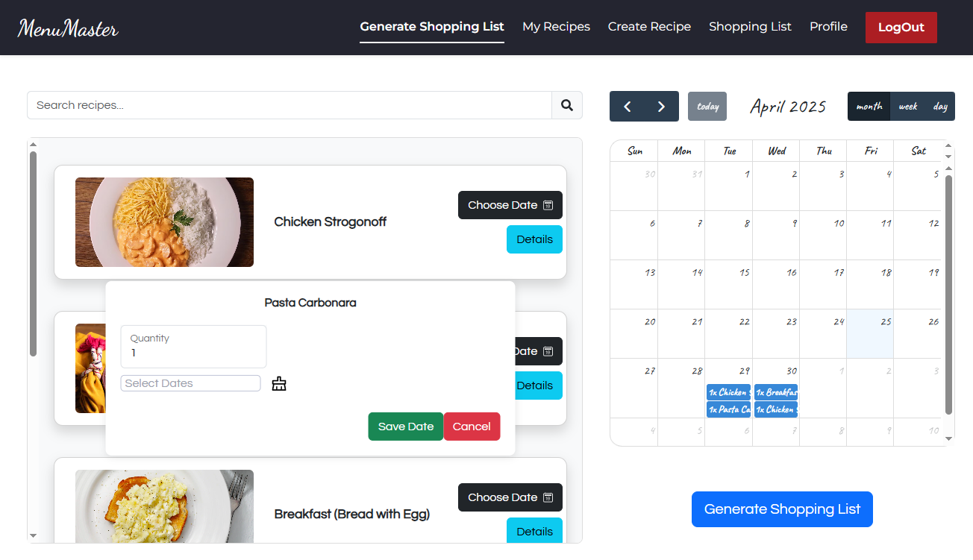Click the April 28 calendar date cell

point(681,388)
